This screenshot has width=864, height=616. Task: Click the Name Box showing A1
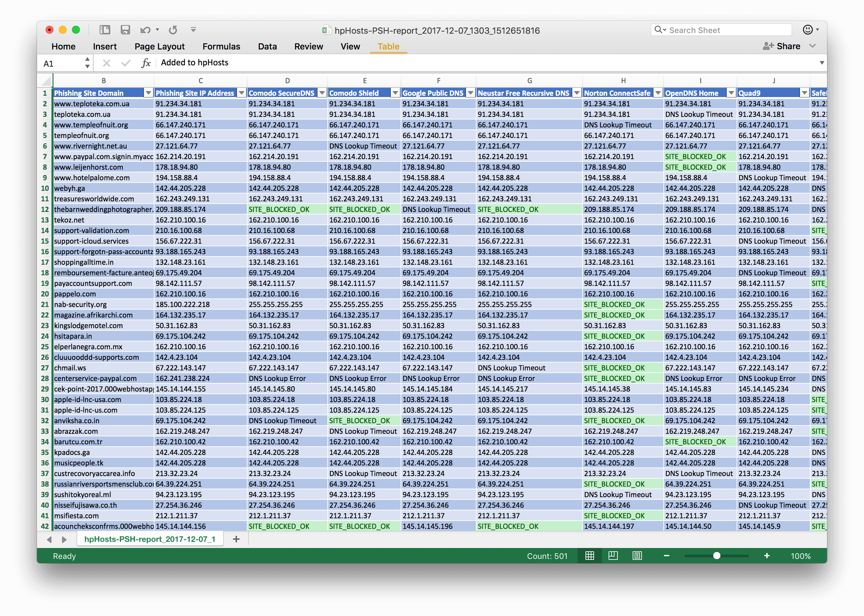tap(61, 63)
